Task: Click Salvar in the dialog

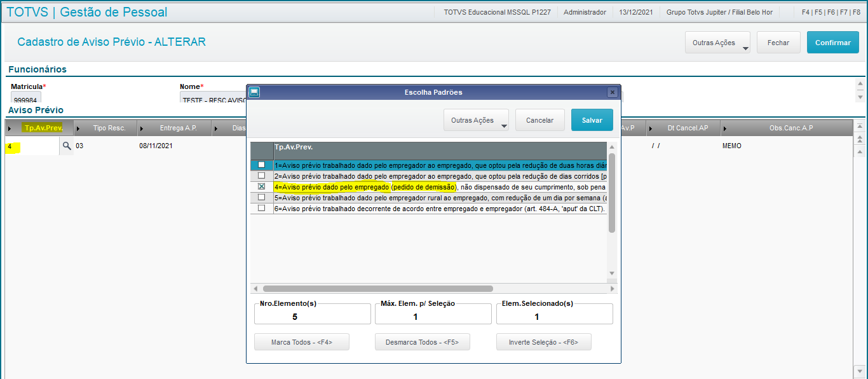Action: point(592,120)
